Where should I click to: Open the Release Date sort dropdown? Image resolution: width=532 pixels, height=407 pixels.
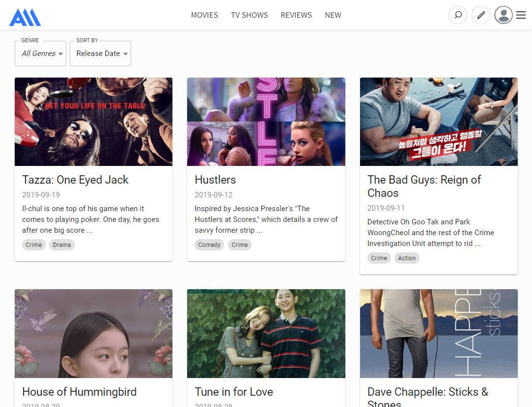[100, 54]
